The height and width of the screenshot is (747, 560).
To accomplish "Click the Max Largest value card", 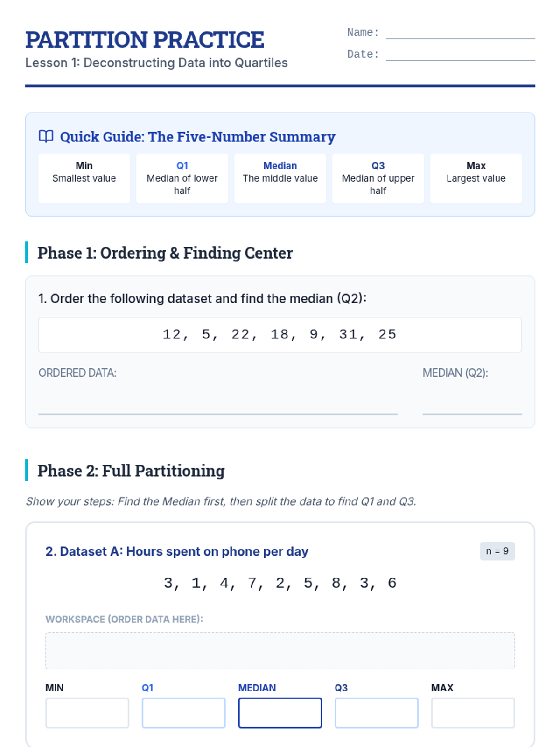I will (x=476, y=178).
